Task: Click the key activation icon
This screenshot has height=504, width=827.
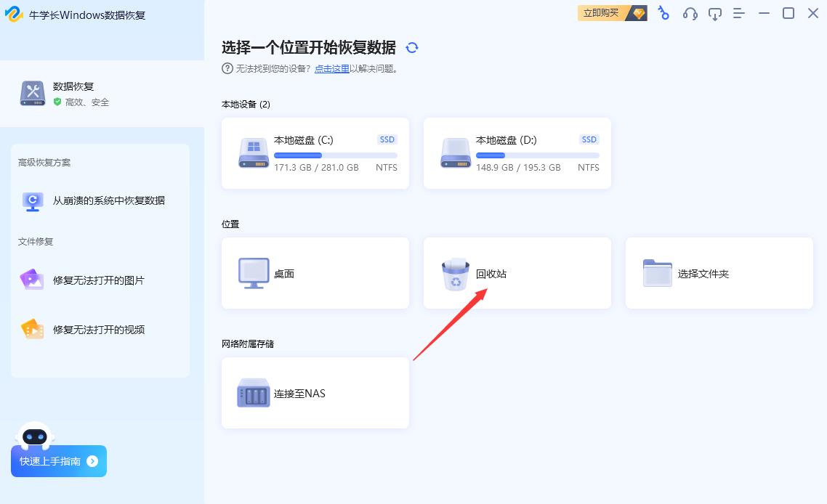Action: point(663,13)
